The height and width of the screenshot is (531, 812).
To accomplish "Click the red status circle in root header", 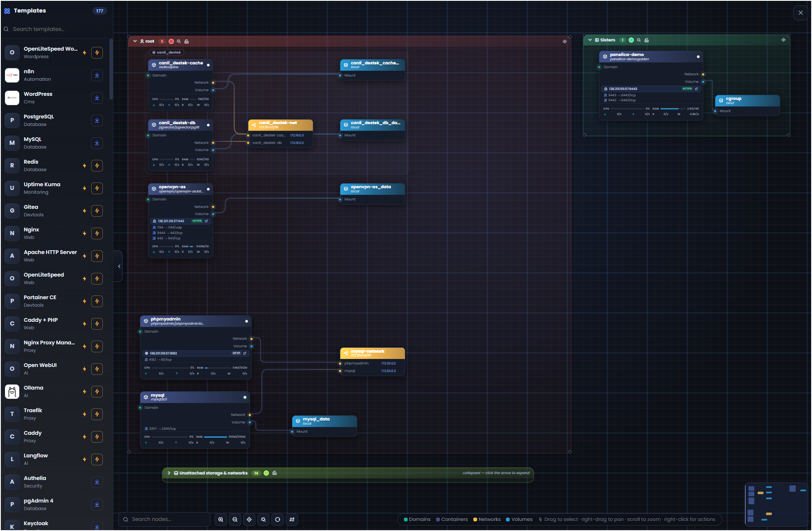I will [171, 41].
